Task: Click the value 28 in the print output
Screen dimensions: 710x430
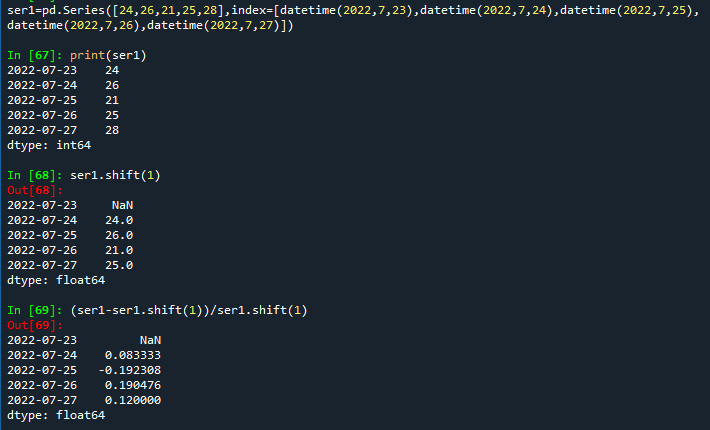Action: click(111, 130)
